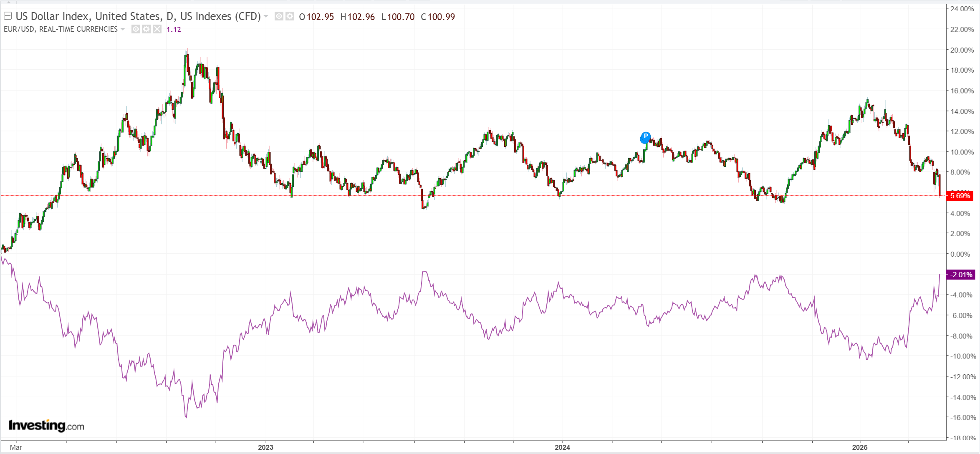Open US Dollar Index settings gear
Screen dimensions: 980x454
290,16
